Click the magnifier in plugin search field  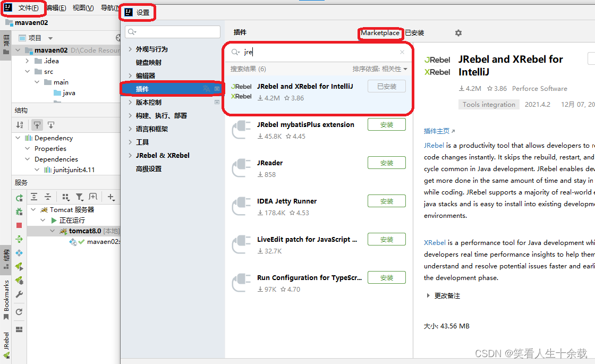(236, 52)
